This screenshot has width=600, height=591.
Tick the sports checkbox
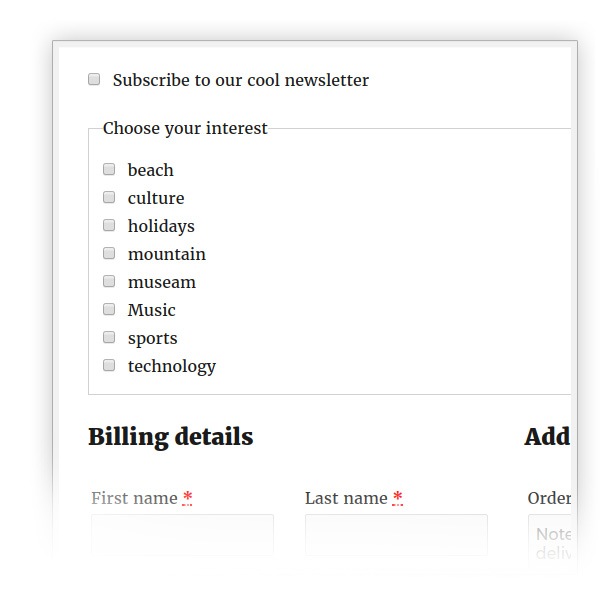click(x=109, y=337)
